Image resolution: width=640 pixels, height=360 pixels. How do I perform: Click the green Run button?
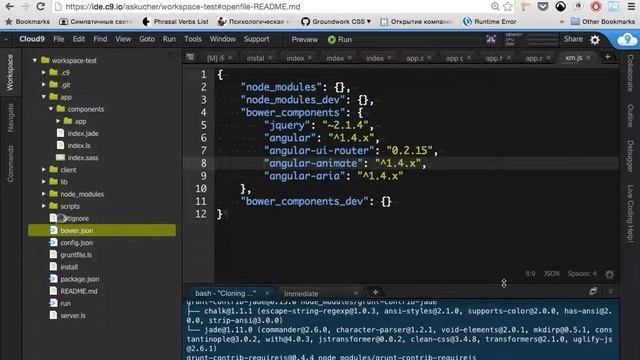[340, 40]
